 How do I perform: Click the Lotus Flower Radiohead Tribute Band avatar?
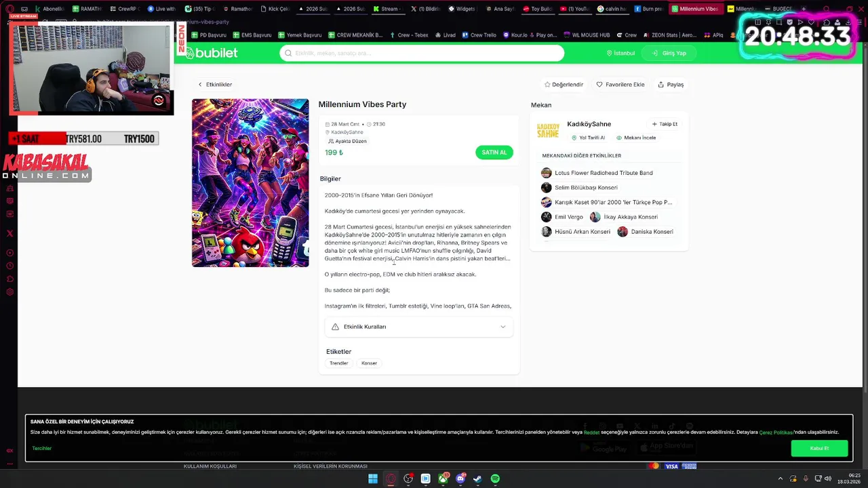(x=547, y=173)
